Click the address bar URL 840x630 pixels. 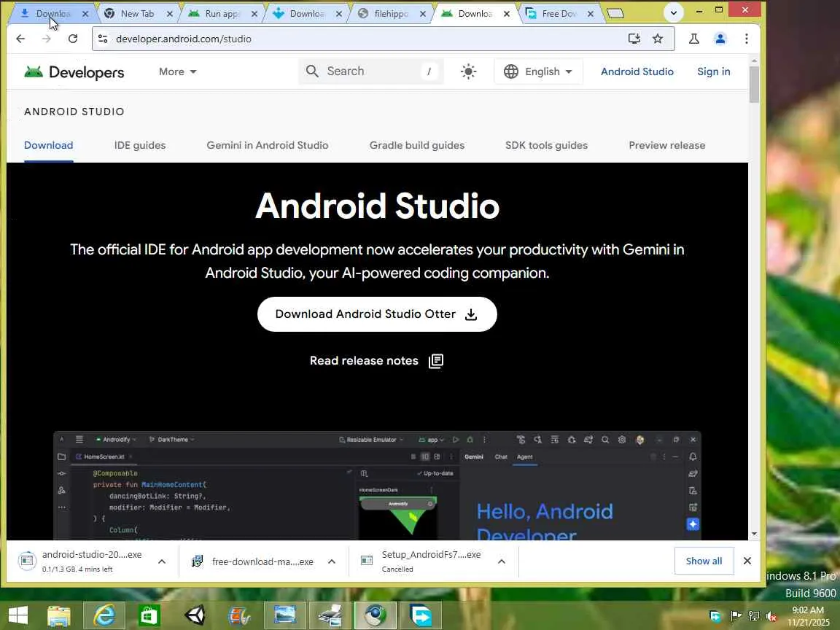click(x=183, y=39)
